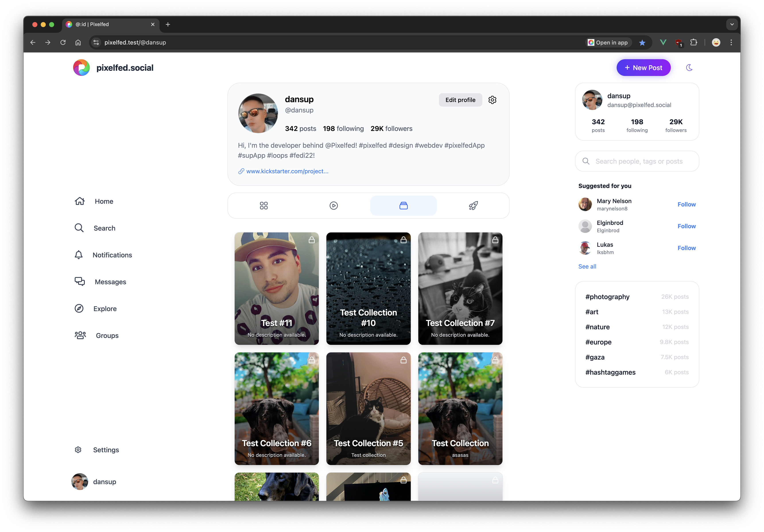764x532 pixels.
Task: Open Explore from sidebar
Action: pyautogui.click(x=96, y=308)
